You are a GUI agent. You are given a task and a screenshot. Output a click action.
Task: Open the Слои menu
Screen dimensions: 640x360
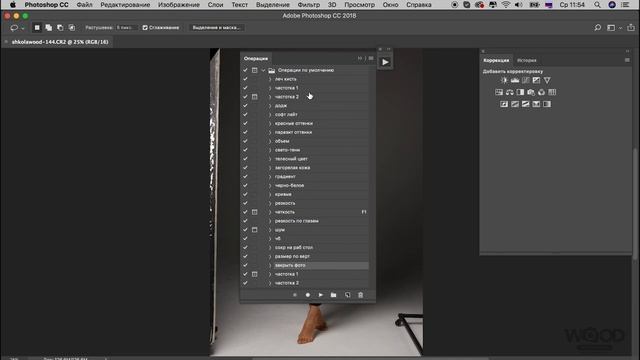pyautogui.click(x=216, y=5)
